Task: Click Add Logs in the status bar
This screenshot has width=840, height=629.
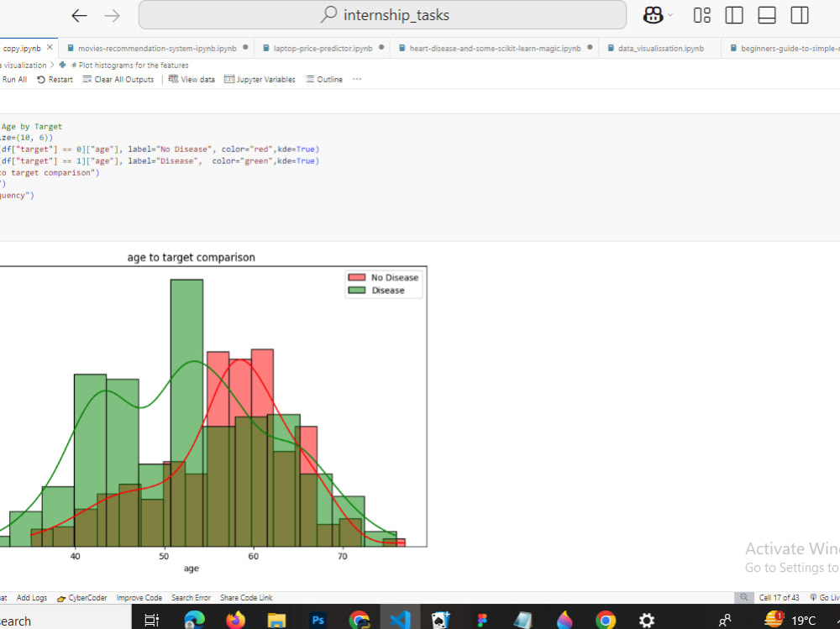Action: [x=32, y=597]
